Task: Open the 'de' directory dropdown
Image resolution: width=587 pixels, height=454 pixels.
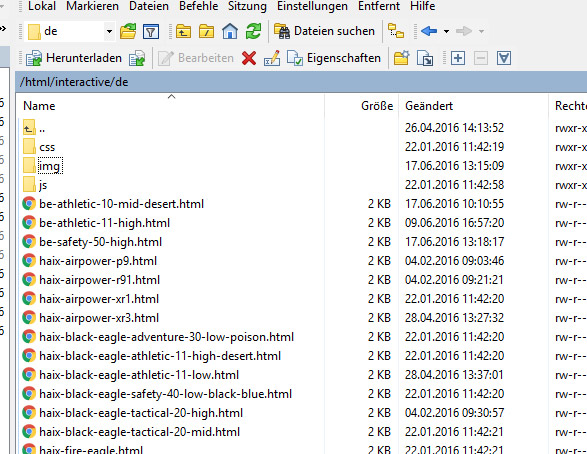Action: click(109, 31)
